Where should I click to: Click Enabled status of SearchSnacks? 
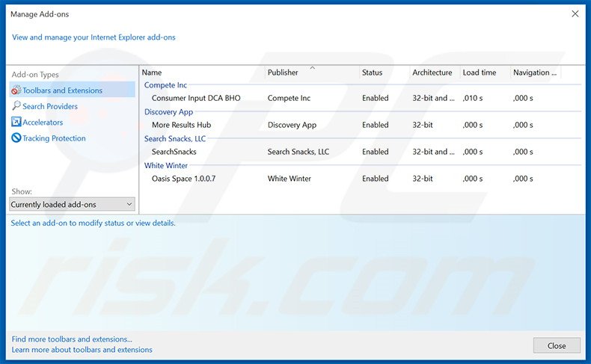coord(375,152)
